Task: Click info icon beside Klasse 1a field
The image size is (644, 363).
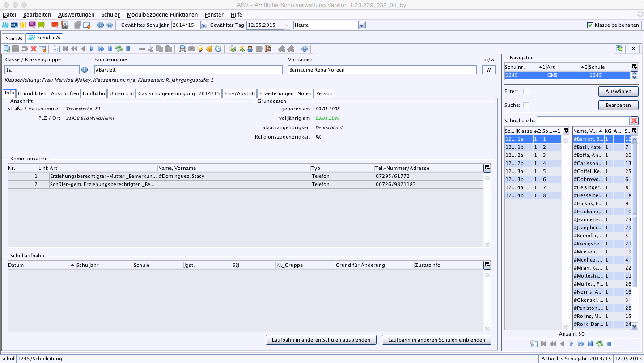Action: (x=85, y=70)
